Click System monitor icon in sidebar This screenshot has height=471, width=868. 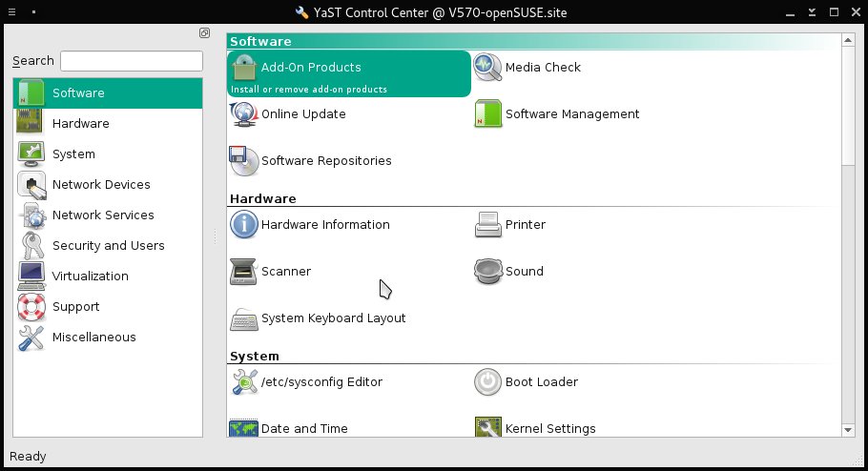click(x=31, y=154)
